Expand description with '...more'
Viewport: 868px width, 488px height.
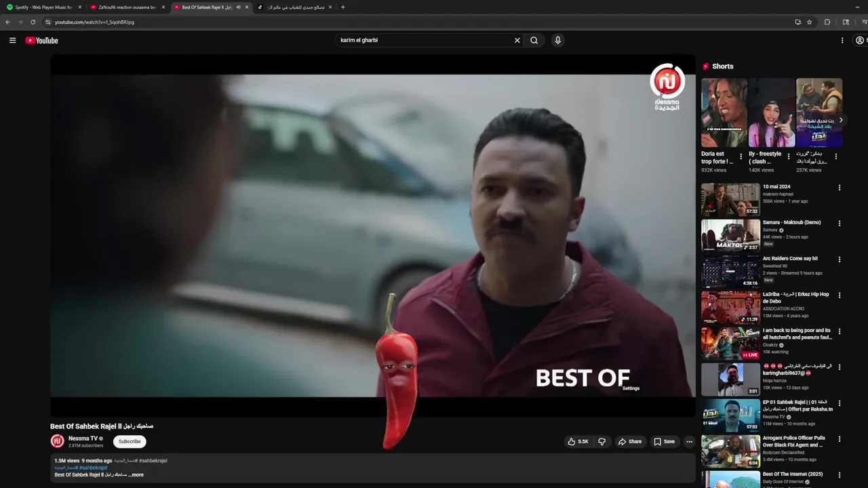136,475
